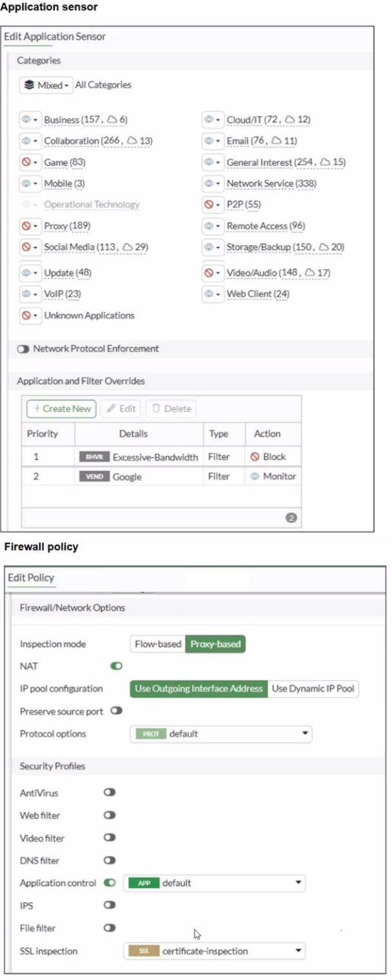Image resolution: width=392 pixels, height=980 pixels.
Task: Turn on the AntiVirus security profile
Action: pos(109,793)
